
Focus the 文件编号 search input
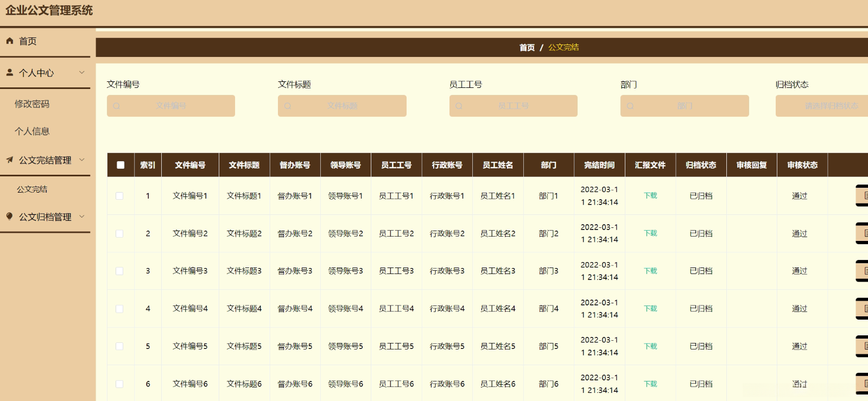tap(171, 106)
